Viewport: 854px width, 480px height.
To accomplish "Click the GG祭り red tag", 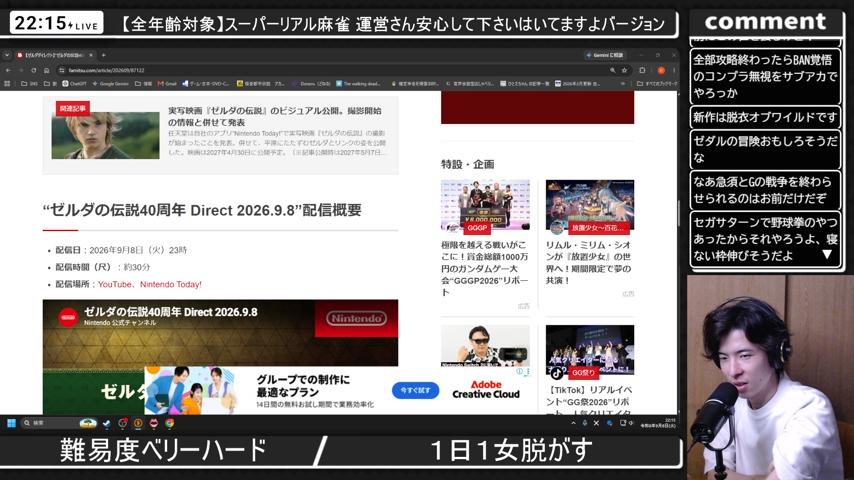I will point(583,373).
